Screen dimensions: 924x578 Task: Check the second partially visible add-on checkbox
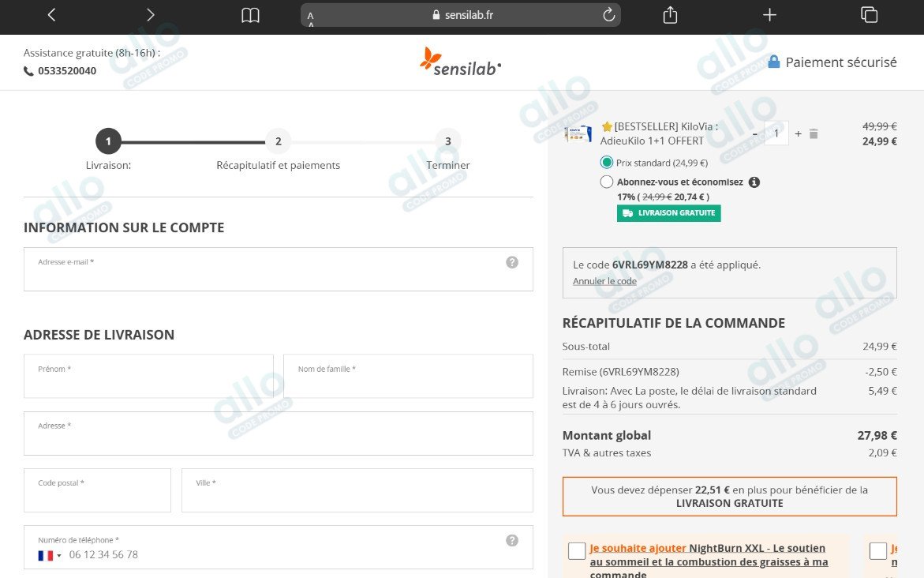(x=878, y=551)
